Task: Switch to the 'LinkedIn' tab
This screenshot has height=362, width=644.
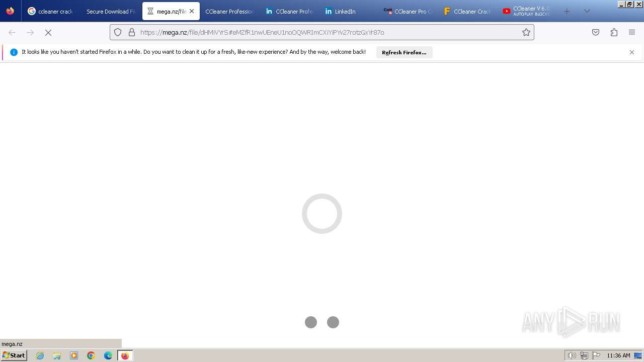Action: coord(349,11)
